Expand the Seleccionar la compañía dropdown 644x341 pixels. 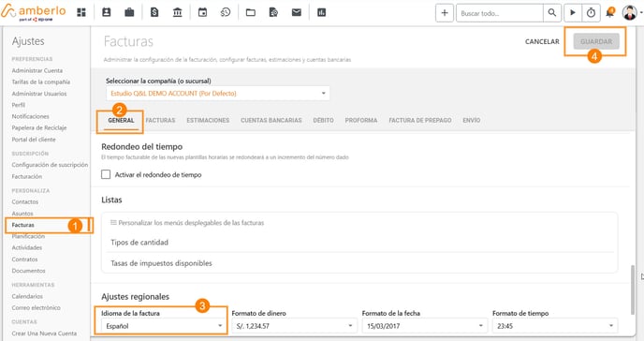click(x=218, y=94)
